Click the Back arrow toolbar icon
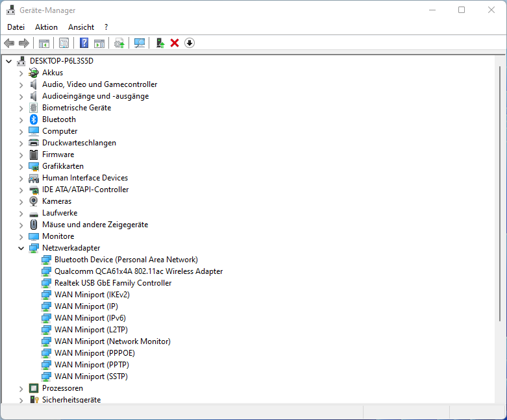This screenshot has width=507, height=420. pyautogui.click(x=9, y=43)
